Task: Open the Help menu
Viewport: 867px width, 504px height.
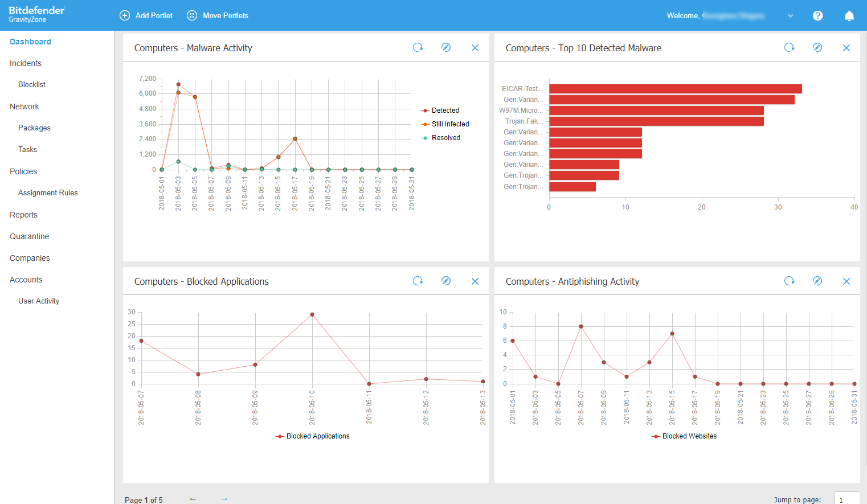Action: [817, 15]
